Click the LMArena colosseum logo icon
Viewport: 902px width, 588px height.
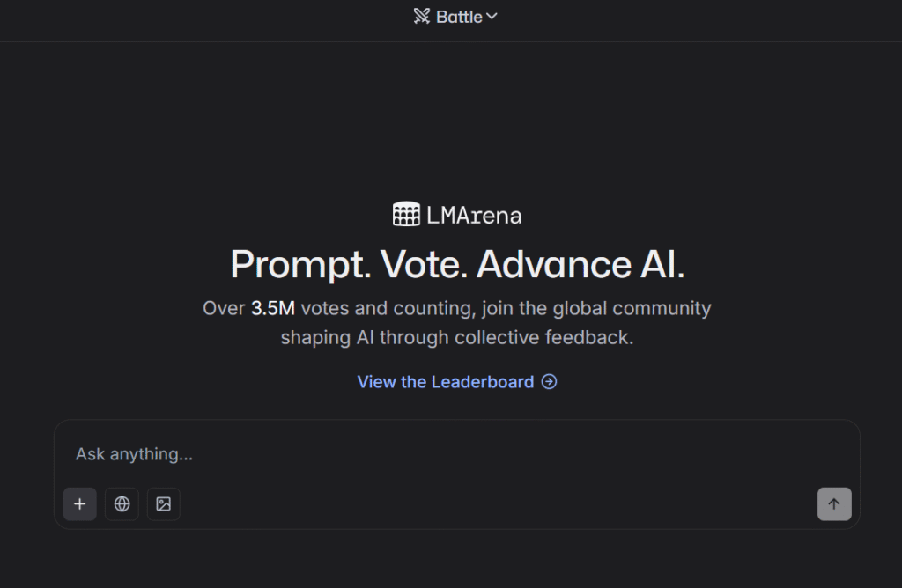[x=406, y=215]
